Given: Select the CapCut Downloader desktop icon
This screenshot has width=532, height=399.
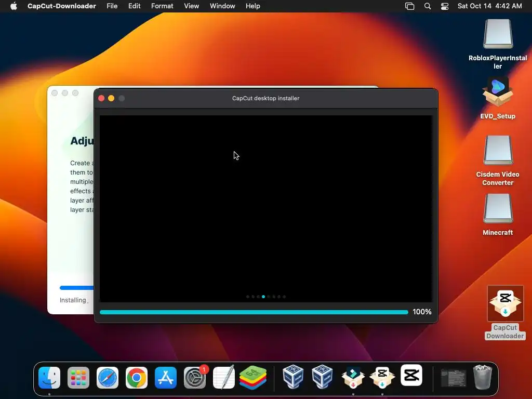Looking at the screenshot, I should point(505,303).
